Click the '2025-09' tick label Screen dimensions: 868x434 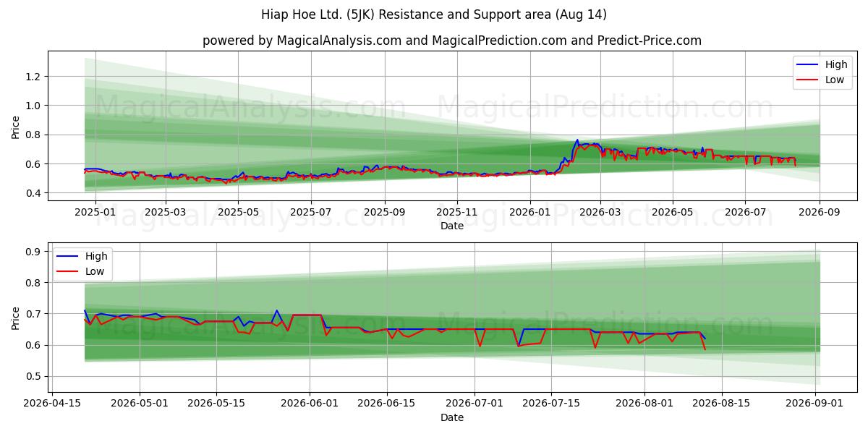[385, 212]
